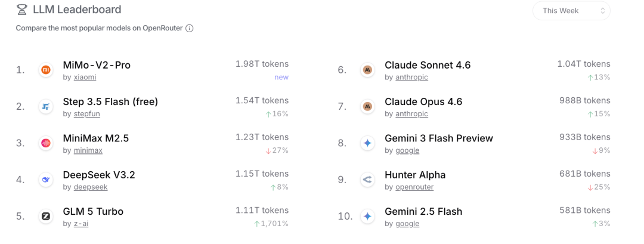The image size is (644, 244).
Task: Click the OpenRouter icon beside Hunter Alpha
Action: click(x=367, y=180)
